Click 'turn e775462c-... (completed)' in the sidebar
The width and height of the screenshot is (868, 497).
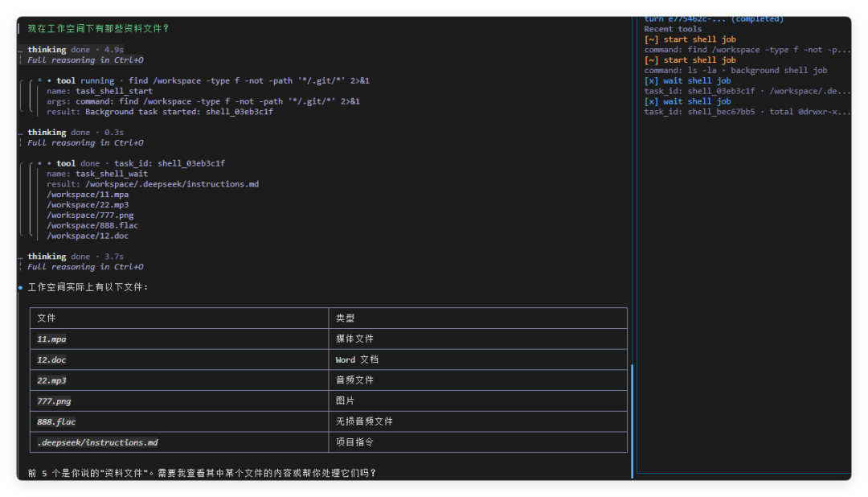tap(714, 19)
